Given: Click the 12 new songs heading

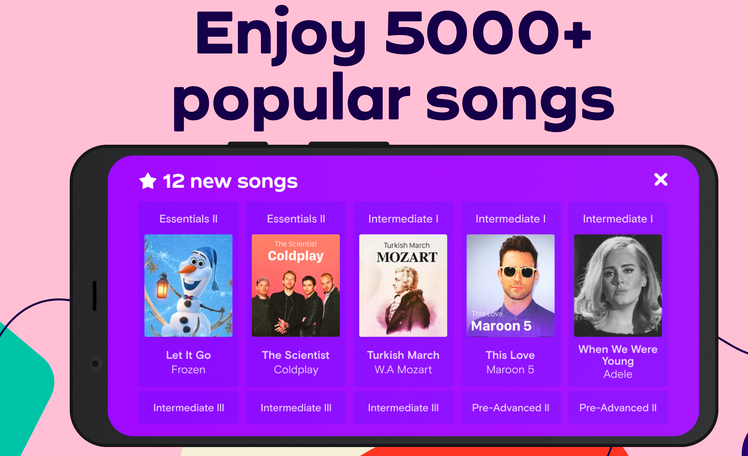Looking at the screenshot, I should pyautogui.click(x=231, y=181).
